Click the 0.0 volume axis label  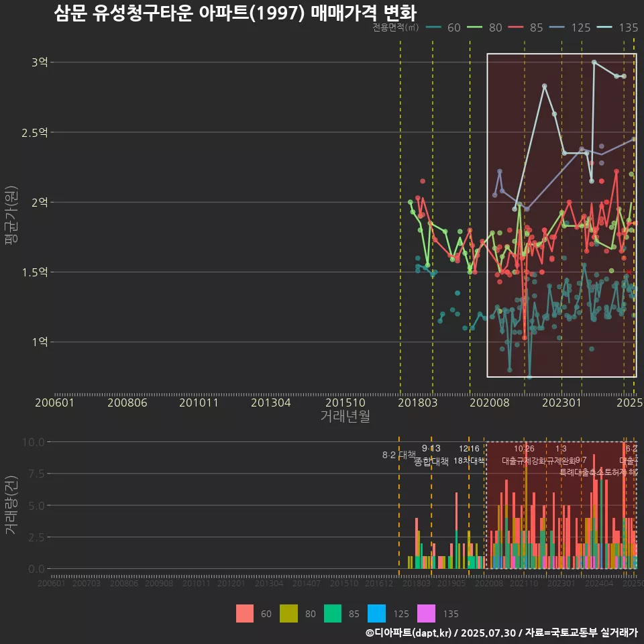pos(36,569)
